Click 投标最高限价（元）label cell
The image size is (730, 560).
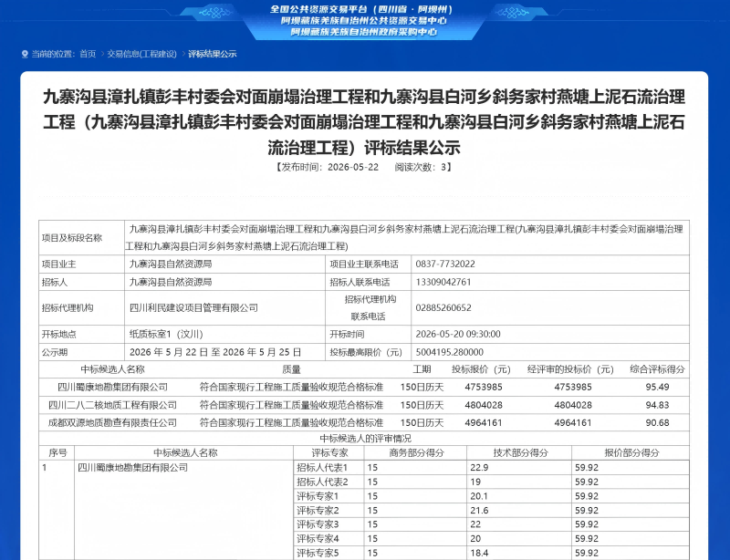pos(369,352)
